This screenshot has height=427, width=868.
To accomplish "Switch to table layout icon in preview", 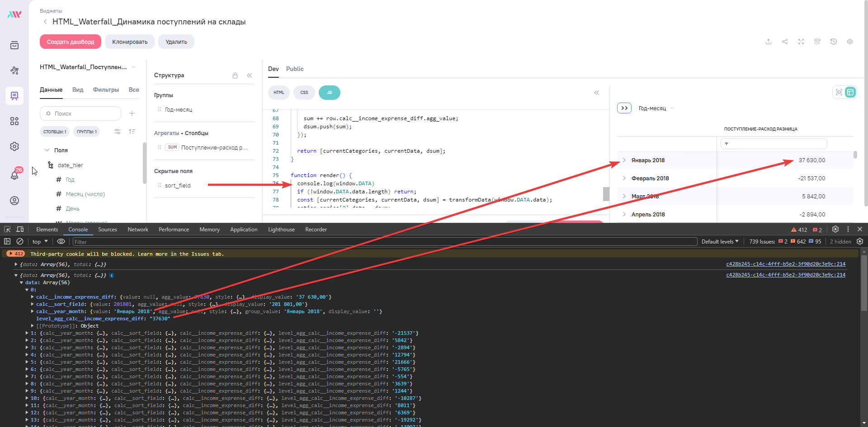I will tap(850, 92).
